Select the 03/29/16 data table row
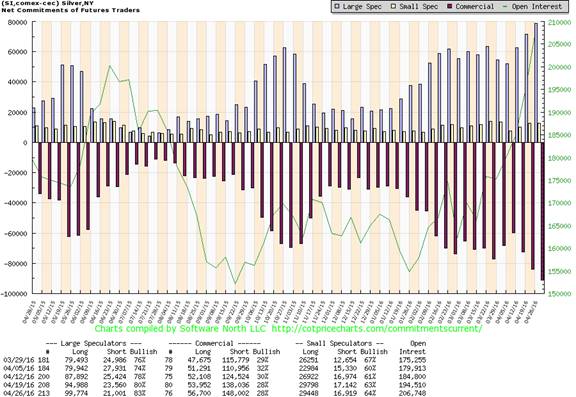Viewport: 576px width, 397px height. tap(215, 360)
